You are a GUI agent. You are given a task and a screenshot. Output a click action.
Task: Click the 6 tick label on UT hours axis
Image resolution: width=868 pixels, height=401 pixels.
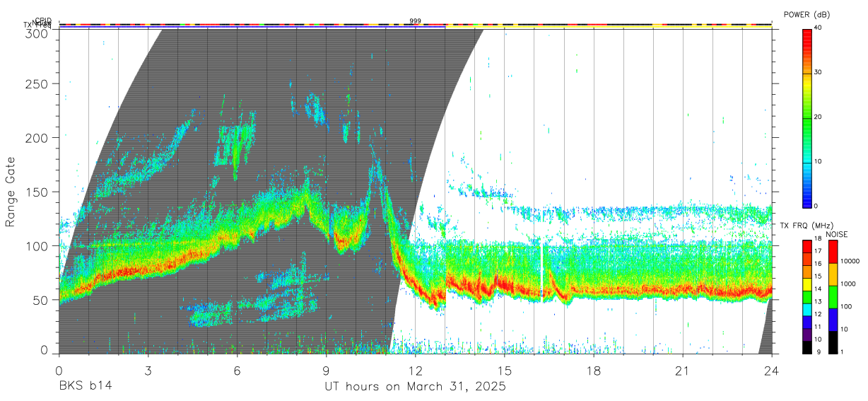click(x=237, y=371)
